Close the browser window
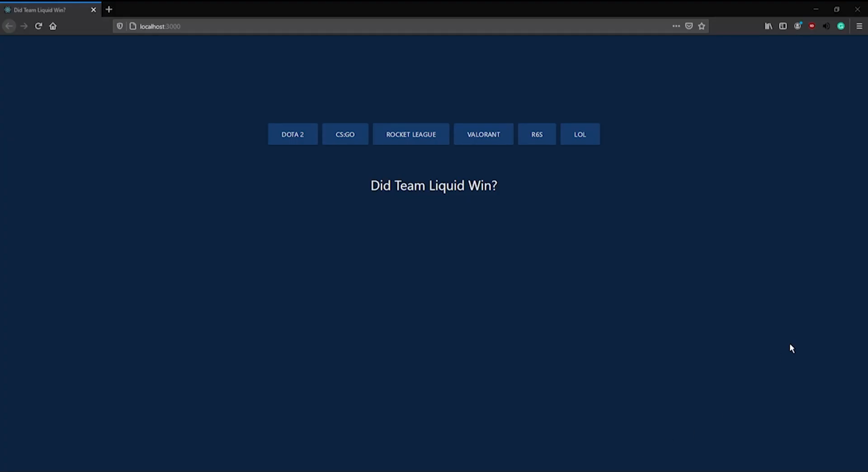The height and width of the screenshot is (472, 868). pos(858,9)
